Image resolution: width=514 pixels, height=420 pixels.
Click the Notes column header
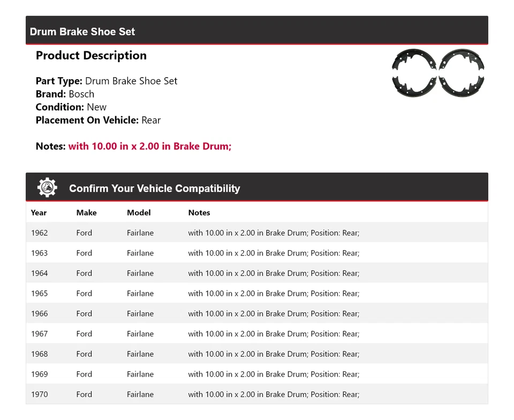(x=199, y=213)
